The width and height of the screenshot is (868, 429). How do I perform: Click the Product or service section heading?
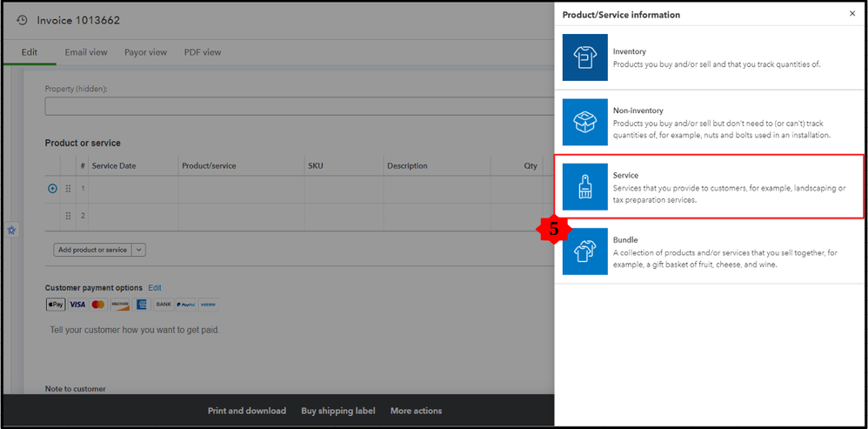tap(83, 143)
